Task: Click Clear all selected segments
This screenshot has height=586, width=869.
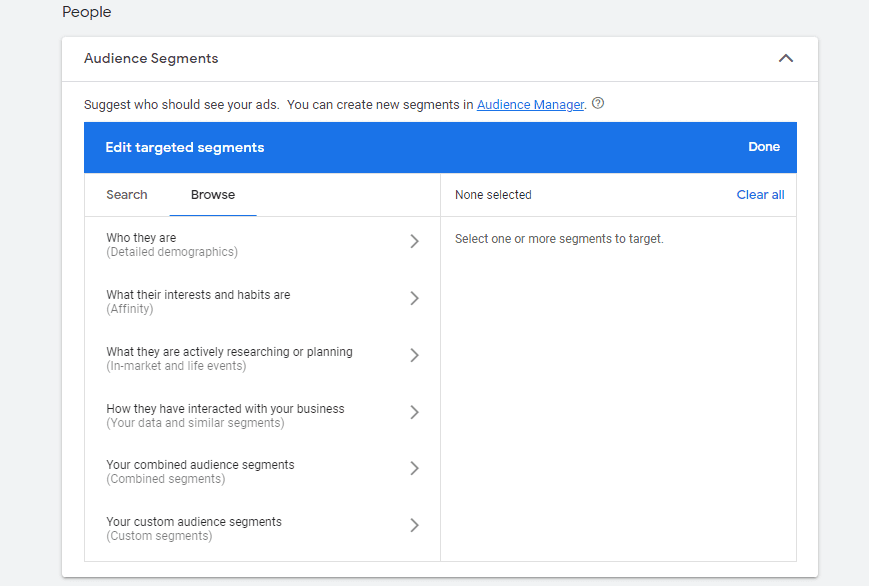Action: click(x=760, y=195)
